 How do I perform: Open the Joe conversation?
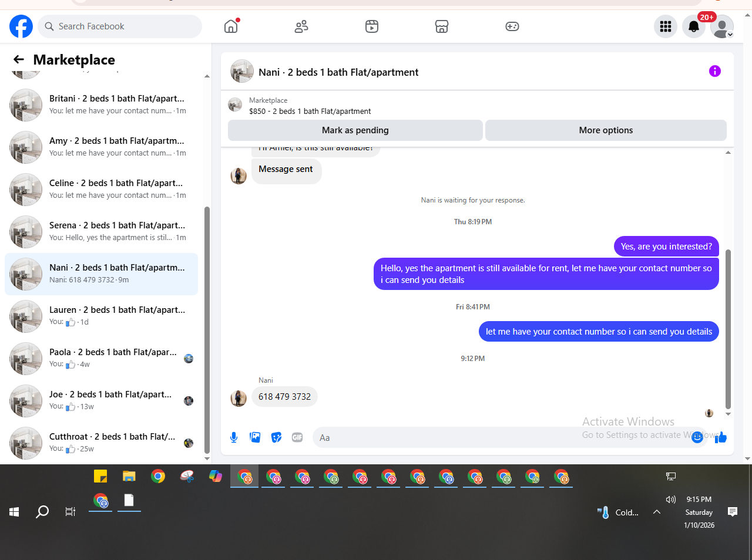[x=101, y=401]
